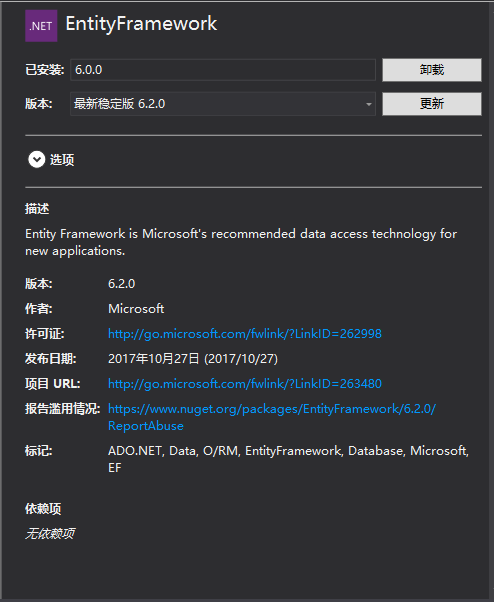Click the installed version 6.0.0 field
The height and width of the screenshot is (602, 494).
coord(223,70)
